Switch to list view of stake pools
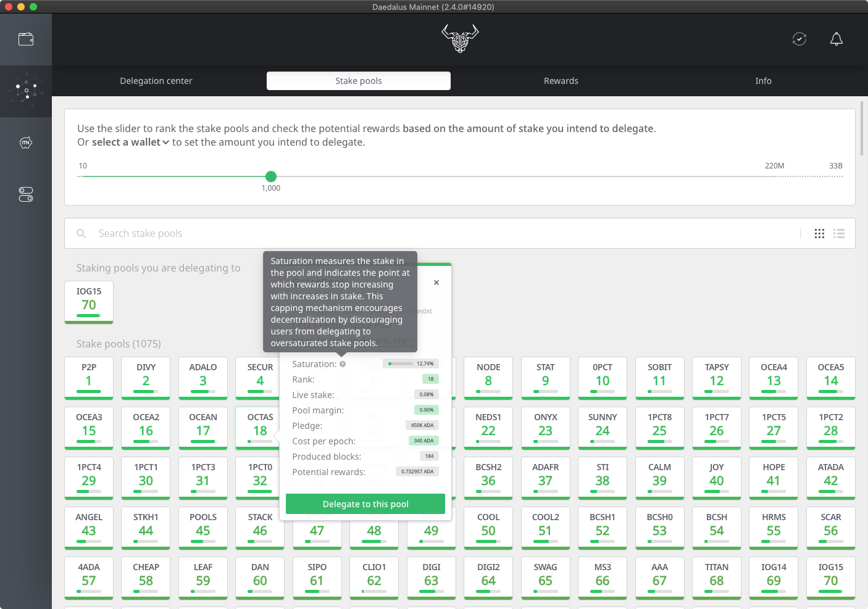Image resolution: width=868 pixels, height=609 pixels. click(x=839, y=233)
